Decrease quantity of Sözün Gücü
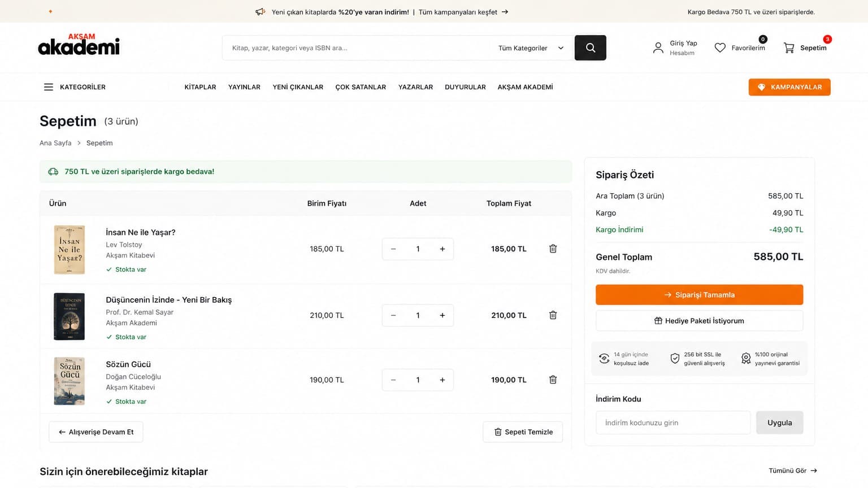 click(x=393, y=380)
